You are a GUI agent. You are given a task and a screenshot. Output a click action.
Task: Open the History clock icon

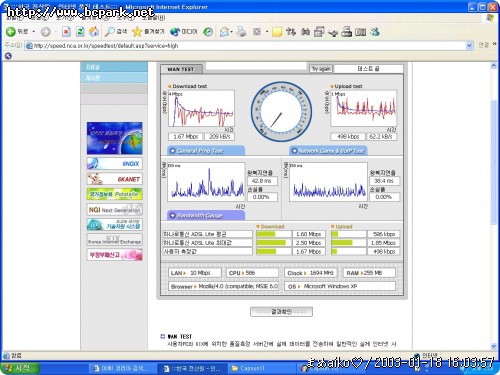(208, 32)
